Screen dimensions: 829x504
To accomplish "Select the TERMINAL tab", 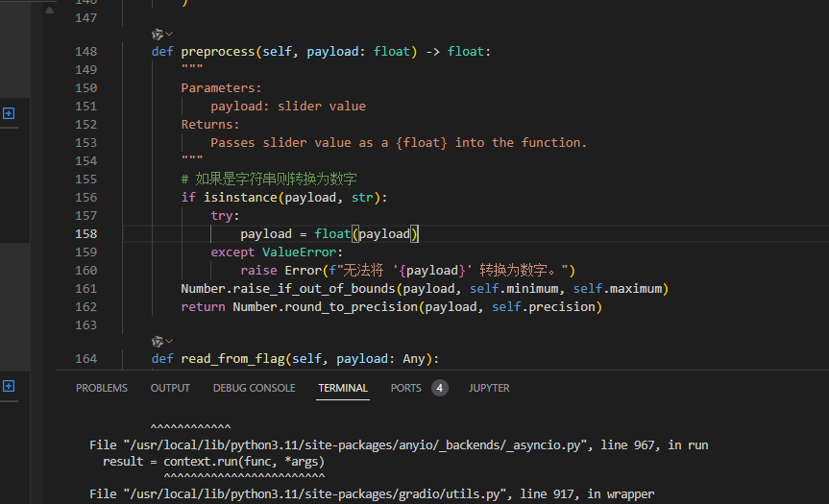I will click(x=343, y=388).
